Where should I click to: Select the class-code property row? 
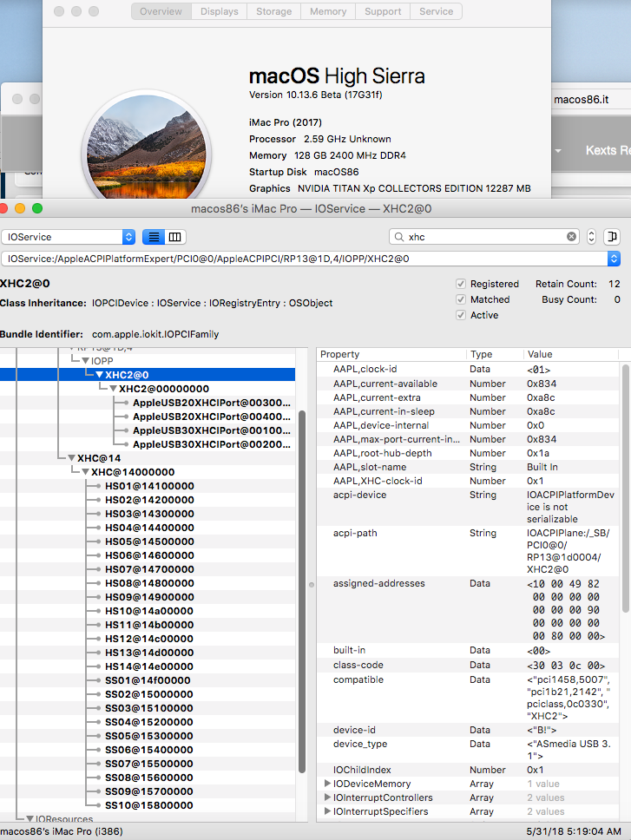468,665
